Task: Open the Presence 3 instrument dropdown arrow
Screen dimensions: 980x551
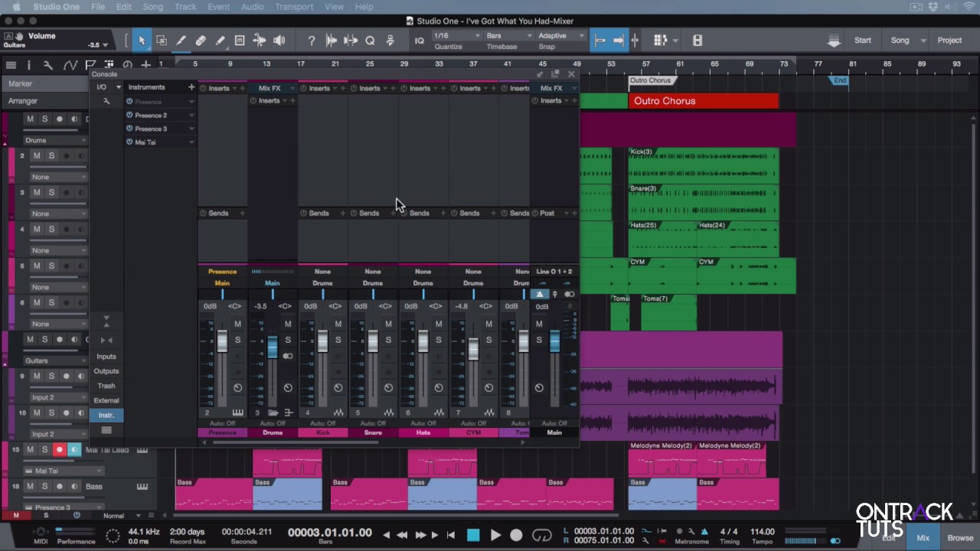Action: point(191,129)
